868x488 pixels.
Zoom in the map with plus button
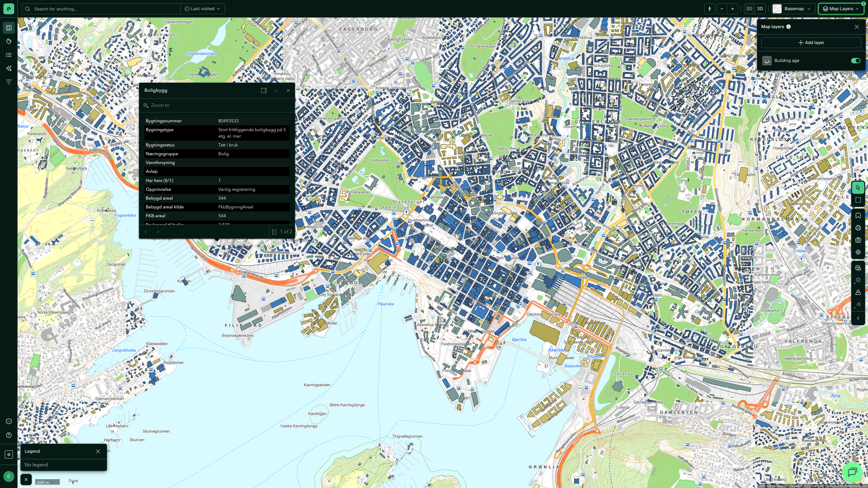[x=732, y=9]
